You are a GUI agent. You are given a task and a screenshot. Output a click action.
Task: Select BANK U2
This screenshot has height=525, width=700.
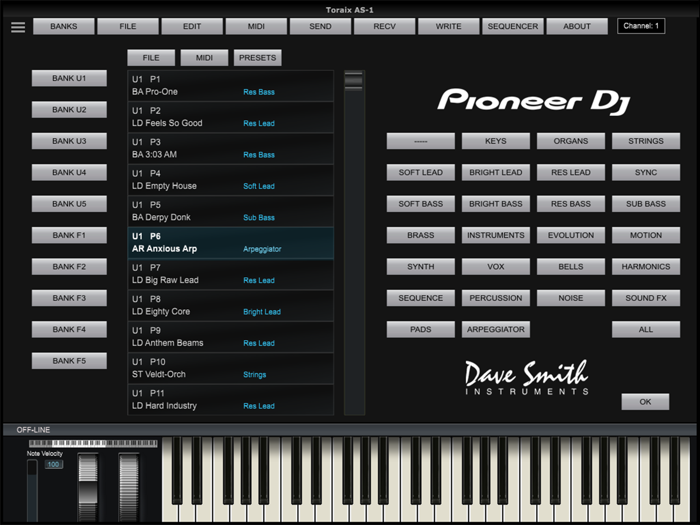tap(69, 109)
